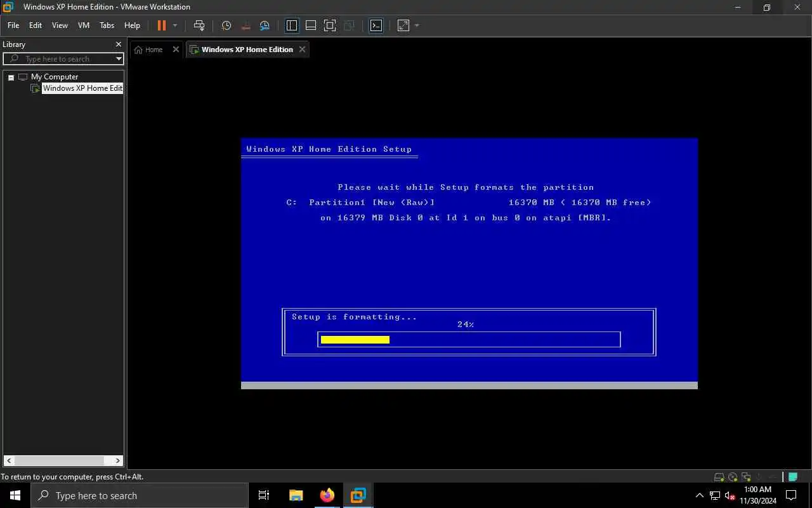The height and width of the screenshot is (508, 812).
Task: Enter full screen mode
Action: pos(330,25)
